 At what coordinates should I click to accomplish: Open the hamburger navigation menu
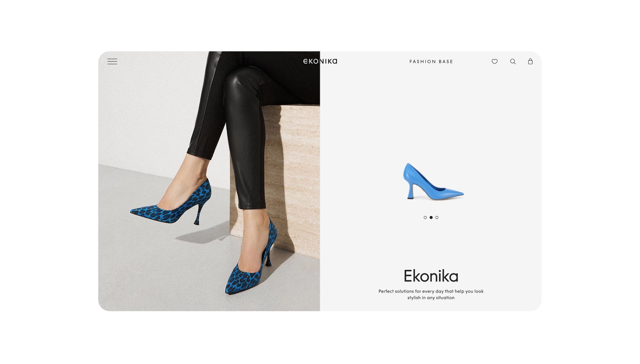click(112, 61)
